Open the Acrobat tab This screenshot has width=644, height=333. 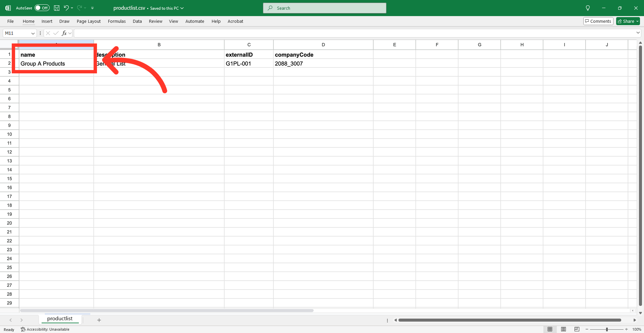pyautogui.click(x=235, y=21)
